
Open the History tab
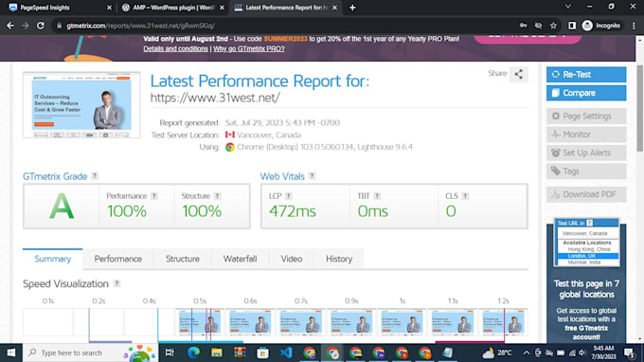pos(339,259)
